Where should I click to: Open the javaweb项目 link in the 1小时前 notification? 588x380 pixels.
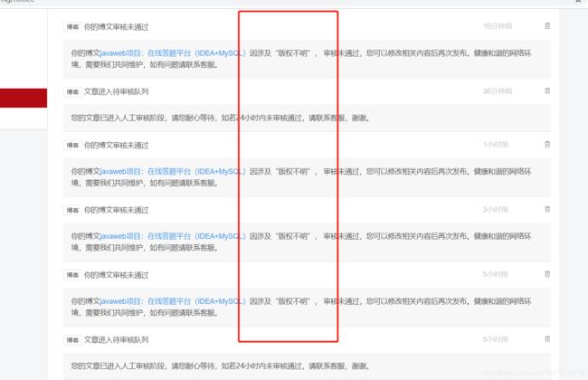coord(120,171)
